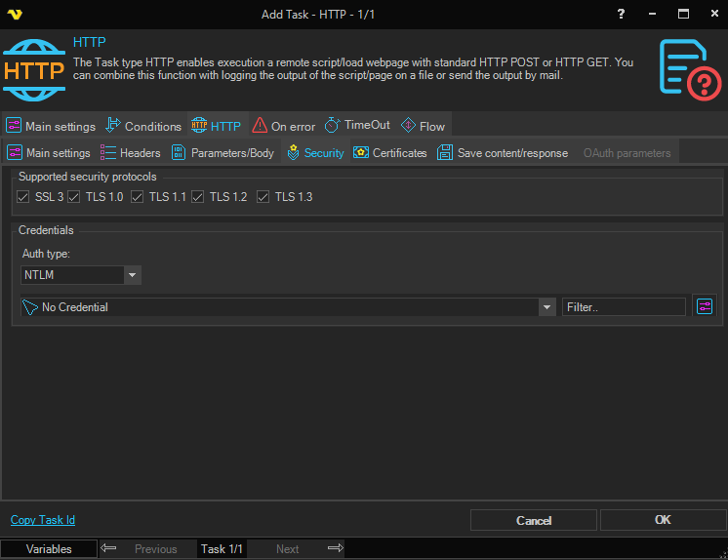
Task: Open the Conditions tab
Action: 142,126
